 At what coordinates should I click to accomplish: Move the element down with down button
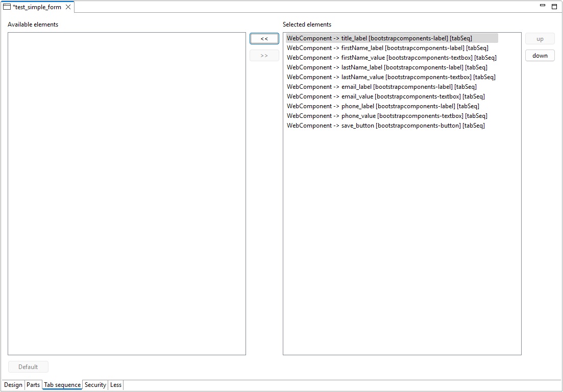tap(540, 55)
